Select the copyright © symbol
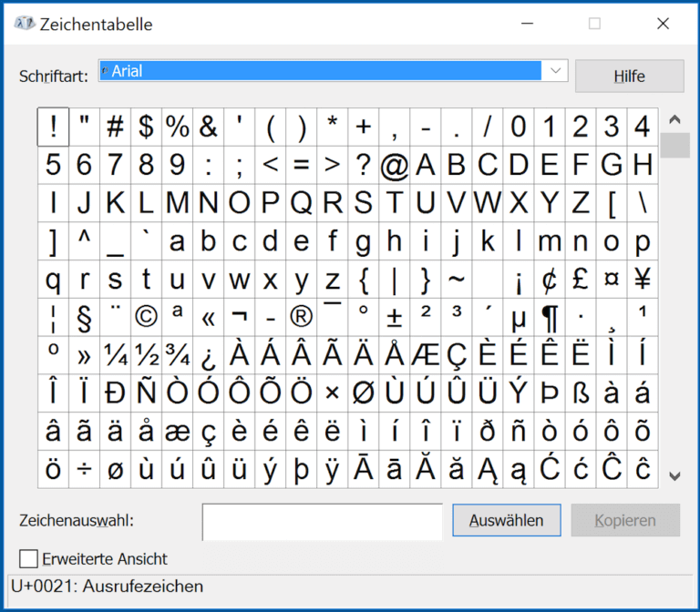The width and height of the screenshot is (700, 612). tap(146, 317)
